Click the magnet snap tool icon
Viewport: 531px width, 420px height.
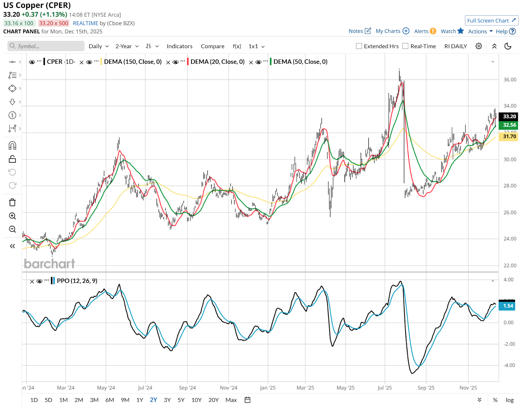[x=12, y=145]
